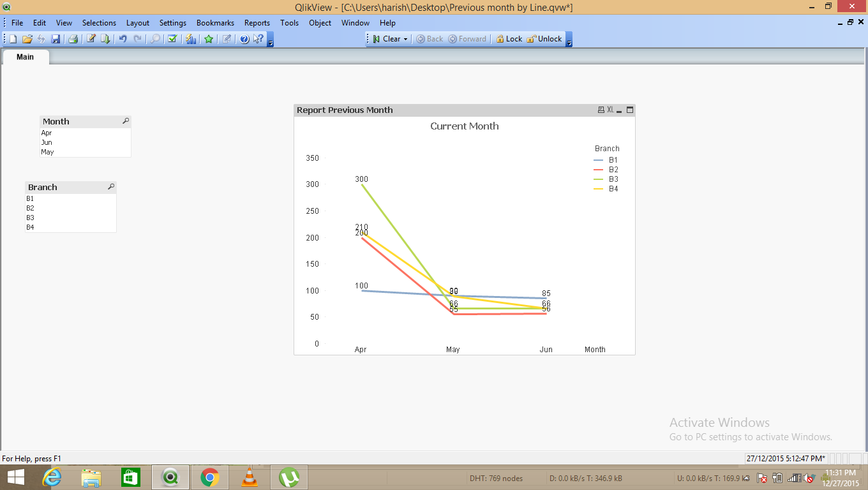Open search icon in Branch list box
This screenshot has width=868, height=490.
pyautogui.click(x=111, y=186)
